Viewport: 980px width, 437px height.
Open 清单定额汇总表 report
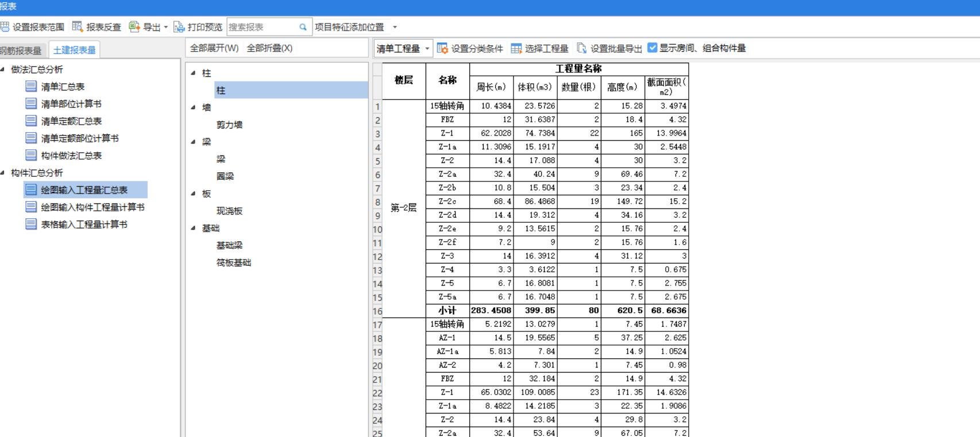[71, 121]
